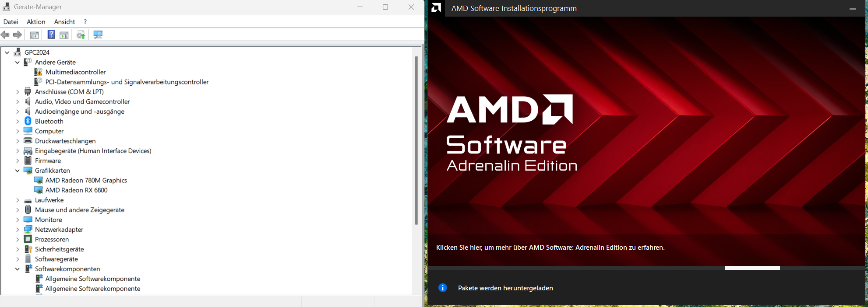Click the Firmware chip icon
This screenshot has height=307, width=868.
(28, 160)
